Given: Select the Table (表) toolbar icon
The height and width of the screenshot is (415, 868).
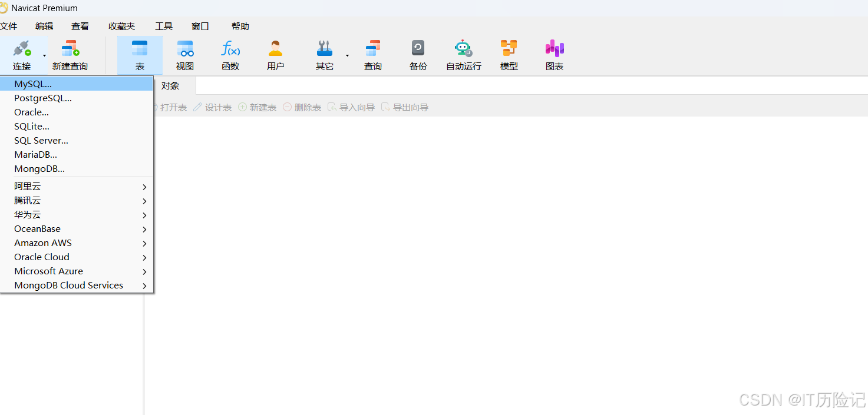Looking at the screenshot, I should pos(140,48).
